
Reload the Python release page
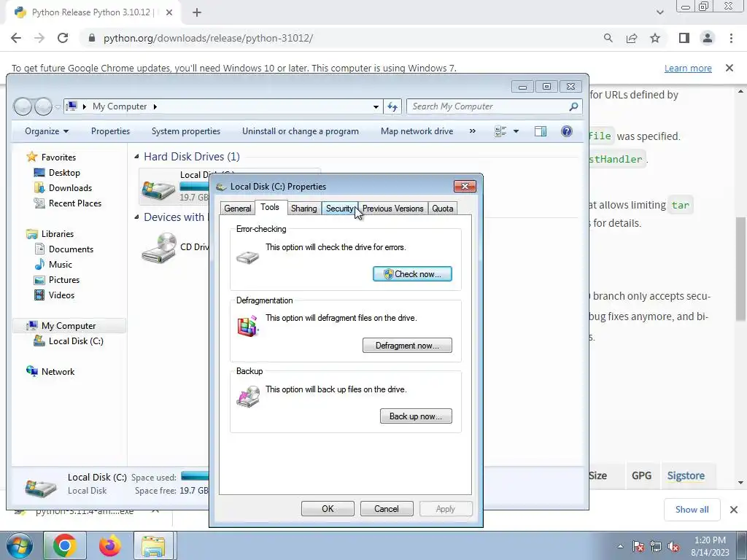pos(63,38)
